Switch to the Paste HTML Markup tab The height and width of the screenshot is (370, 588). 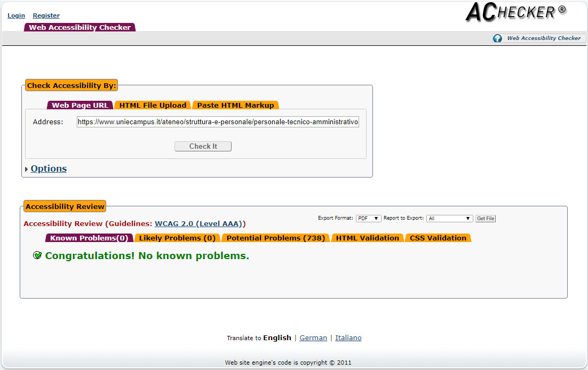click(235, 106)
